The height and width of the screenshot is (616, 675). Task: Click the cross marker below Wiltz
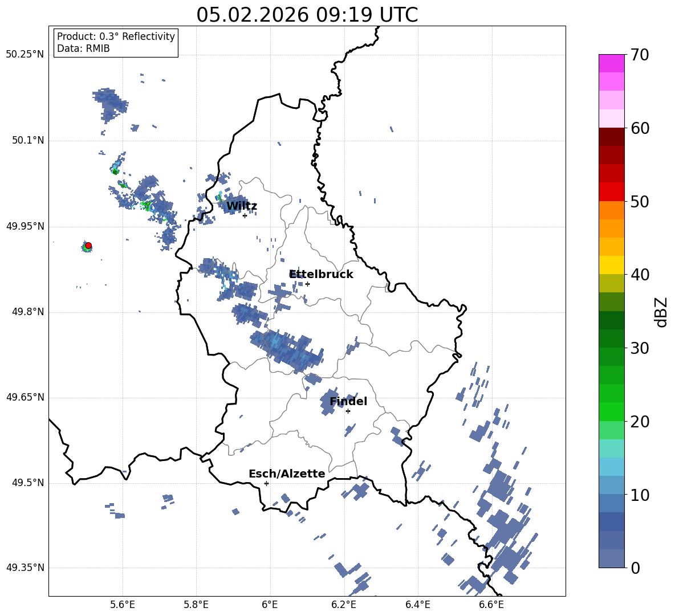tap(245, 215)
